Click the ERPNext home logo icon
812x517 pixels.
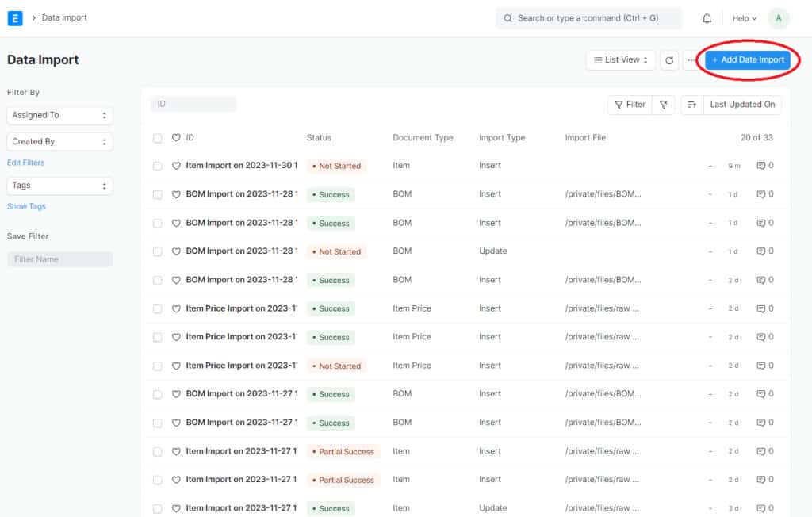pyautogui.click(x=15, y=17)
